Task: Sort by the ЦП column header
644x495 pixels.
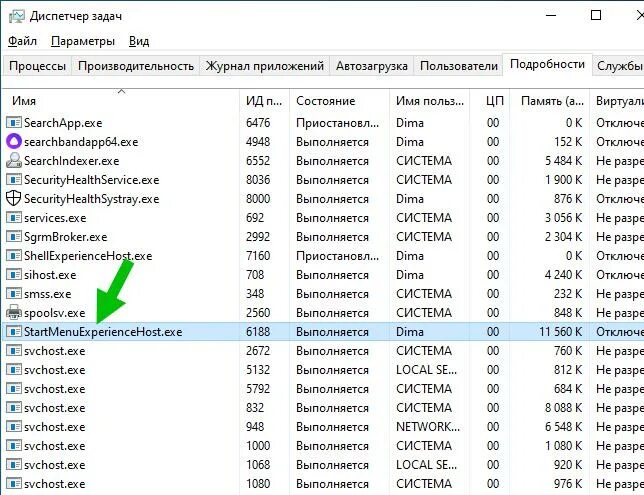Action: pyautogui.click(x=489, y=101)
